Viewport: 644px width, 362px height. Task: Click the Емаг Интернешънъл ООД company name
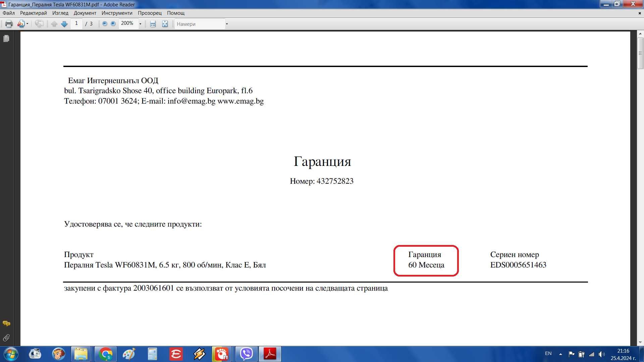coord(113,81)
